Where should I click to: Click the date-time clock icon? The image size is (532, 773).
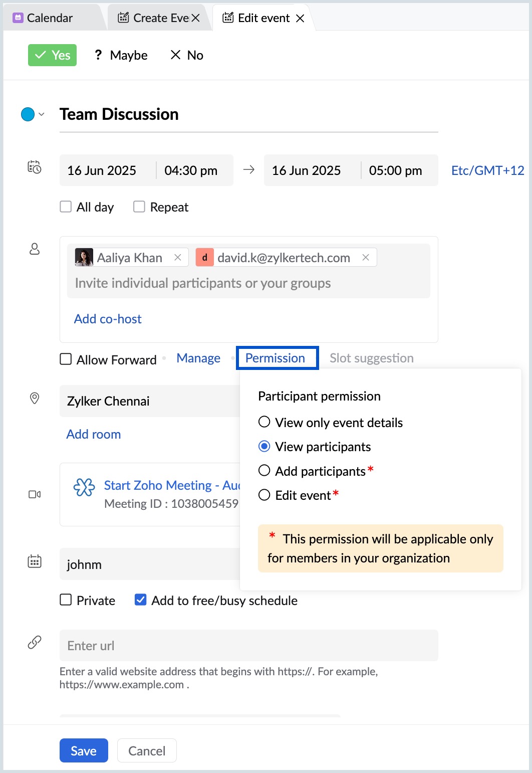click(x=34, y=167)
